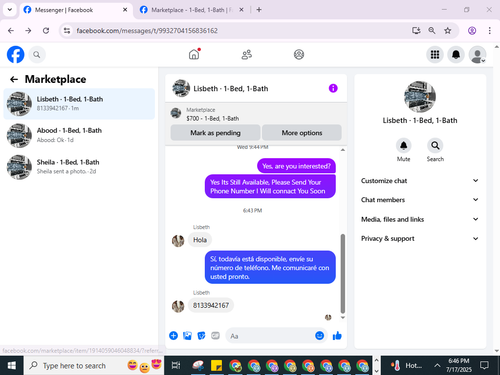The height and width of the screenshot is (375, 500).
Task: Open the Windows Start menu
Action: click(x=11, y=366)
